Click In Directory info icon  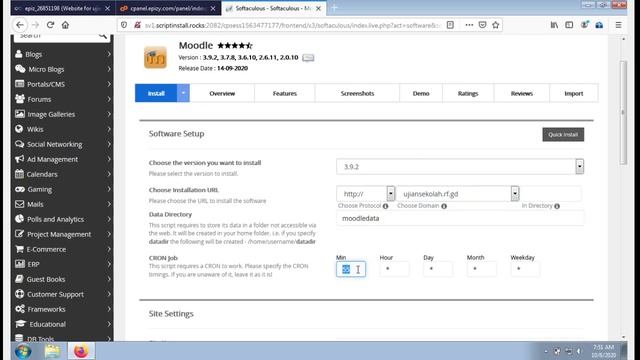click(557, 206)
